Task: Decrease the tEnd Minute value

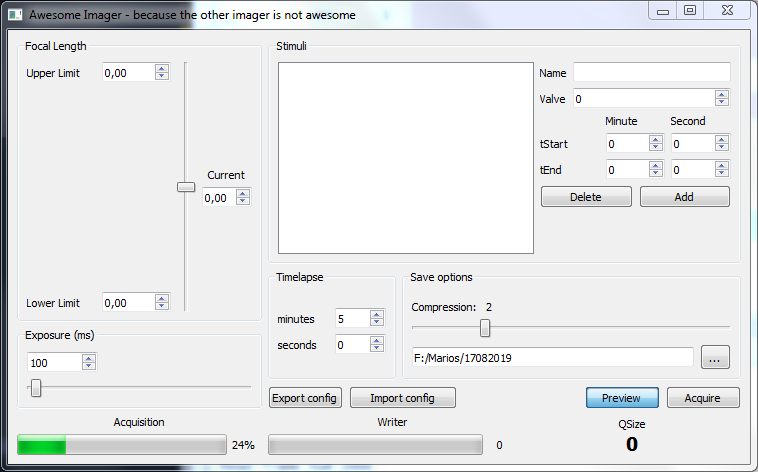Action: pyautogui.click(x=656, y=173)
